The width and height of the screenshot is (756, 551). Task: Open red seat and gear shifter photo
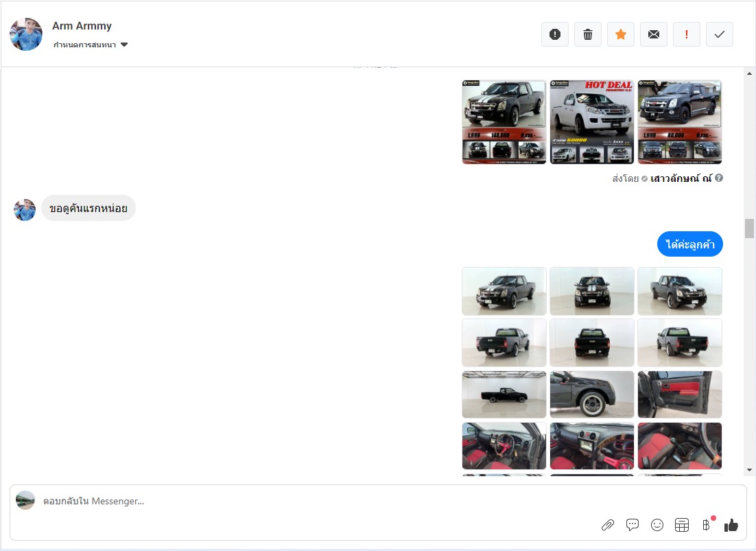[680, 446]
